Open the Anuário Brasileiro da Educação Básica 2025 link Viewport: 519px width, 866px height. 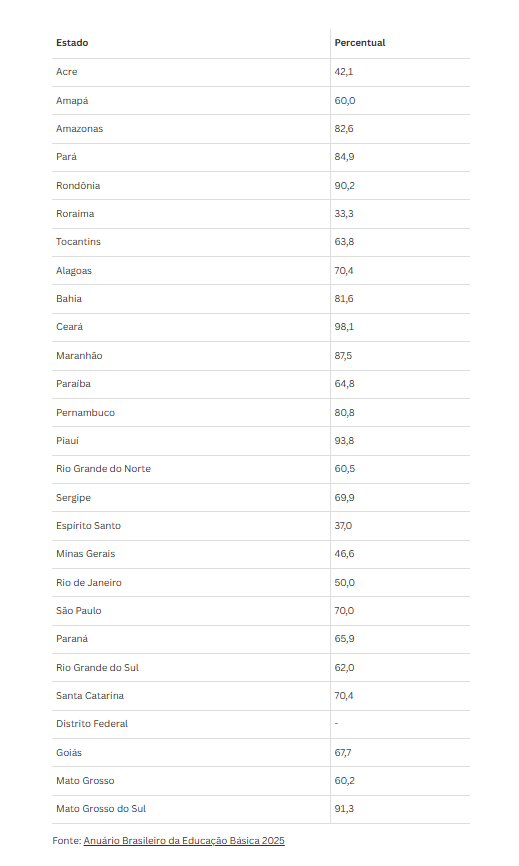(x=184, y=840)
